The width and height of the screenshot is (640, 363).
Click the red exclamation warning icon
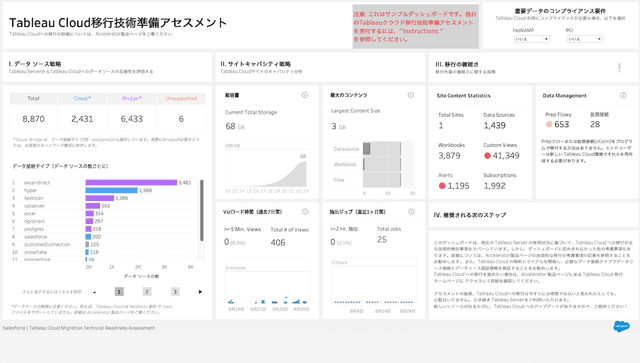click(x=619, y=68)
